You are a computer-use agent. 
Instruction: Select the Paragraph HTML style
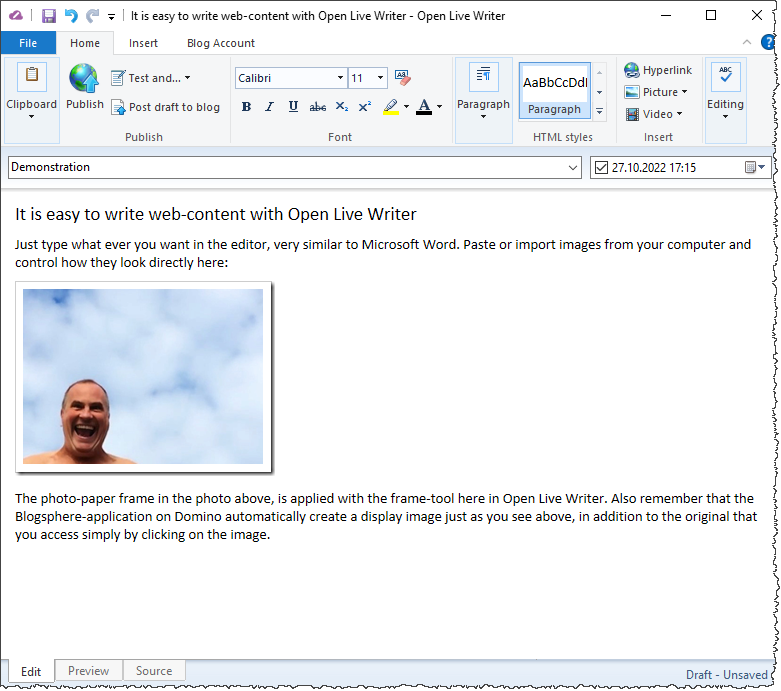(x=554, y=91)
